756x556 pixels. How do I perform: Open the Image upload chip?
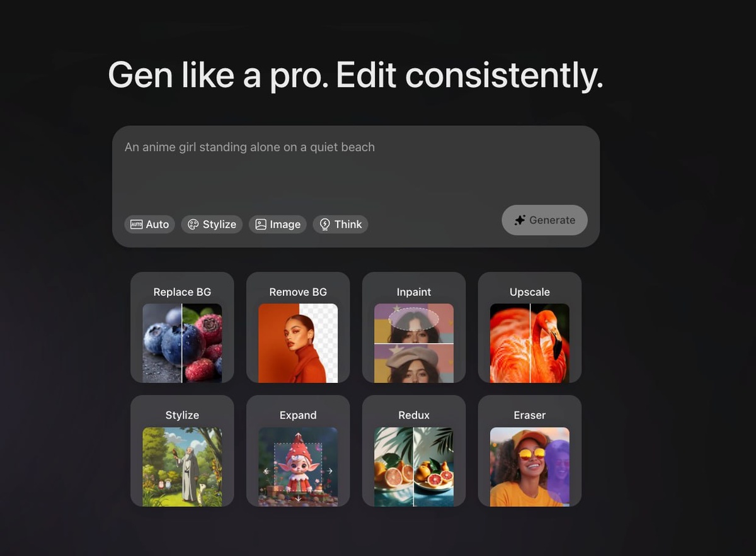[278, 224]
